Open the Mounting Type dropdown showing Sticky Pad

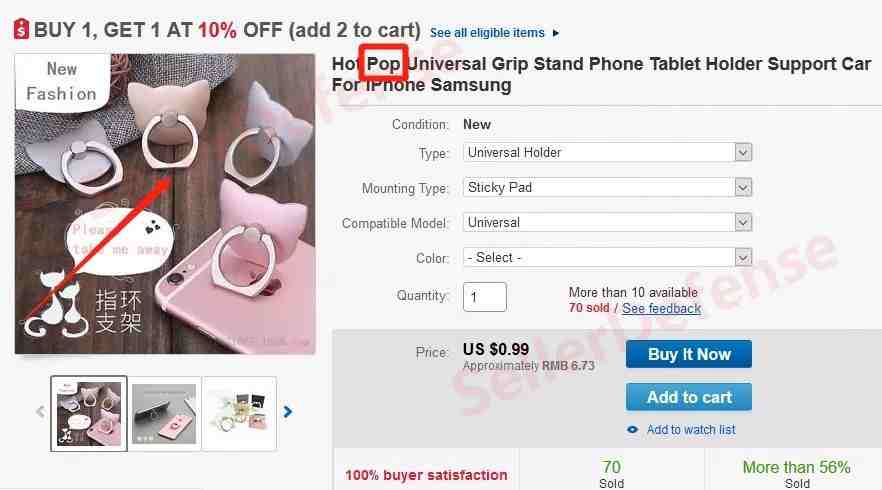(608, 187)
